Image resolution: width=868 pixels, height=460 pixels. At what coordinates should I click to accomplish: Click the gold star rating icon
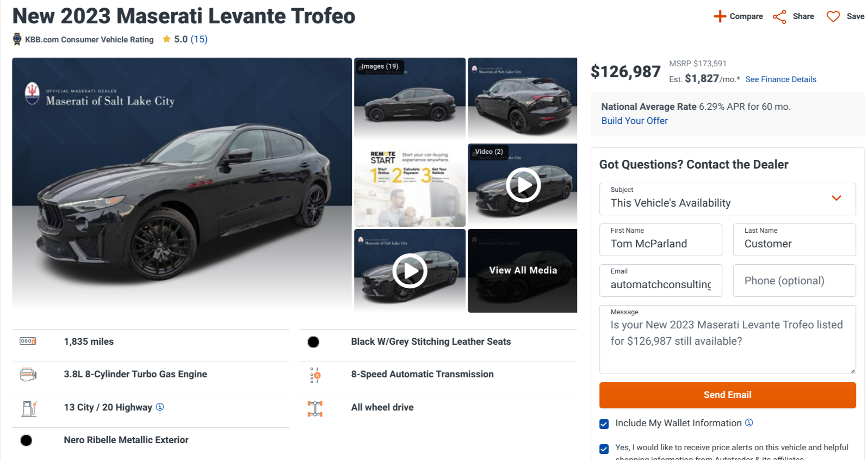(x=166, y=39)
